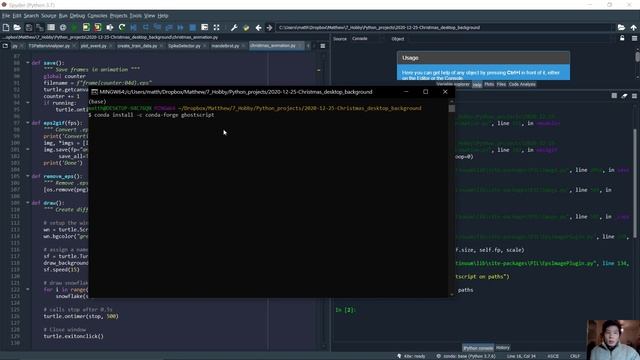Click the debug continue execution icon
The width and height of the screenshot is (640, 360).
(180, 27)
